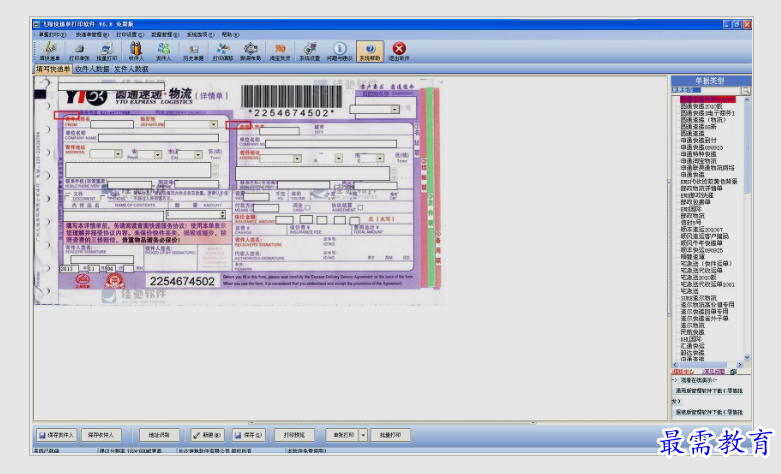Screen dimensions: 781x474
Task: Click the sender detailed address text box
Action: tap(138, 170)
